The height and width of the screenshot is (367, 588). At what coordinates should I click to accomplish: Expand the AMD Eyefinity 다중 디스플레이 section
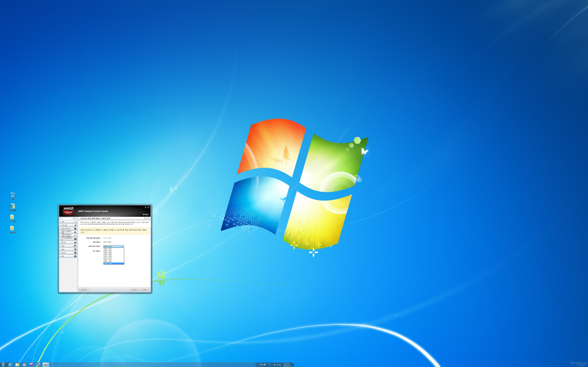[x=69, y=235]
